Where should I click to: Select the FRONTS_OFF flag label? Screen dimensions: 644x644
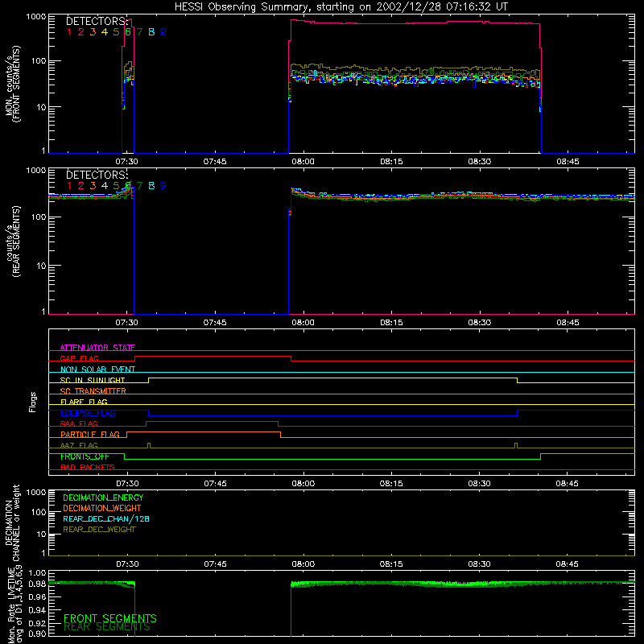click(85, 456)
